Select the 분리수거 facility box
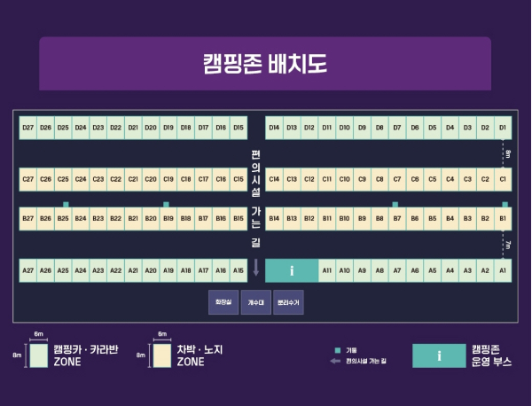Image resolution: width=532 pixels, height=406 pixels. [288, 302]
